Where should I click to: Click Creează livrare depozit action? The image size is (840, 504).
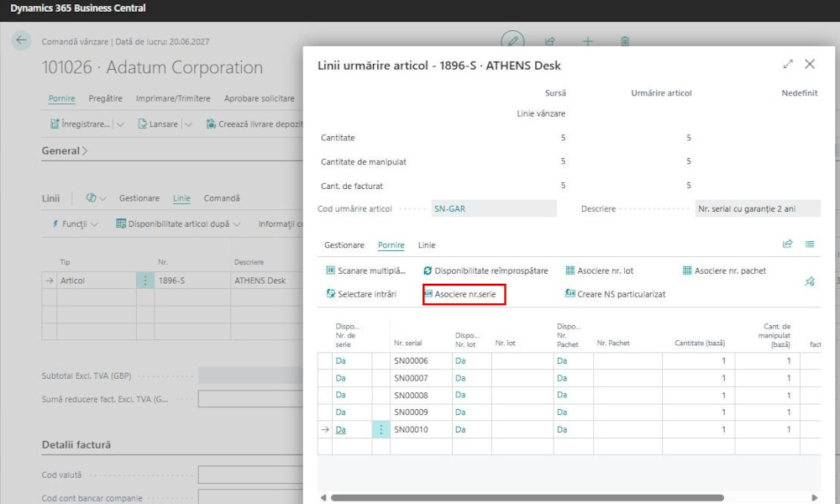(255, 123)
